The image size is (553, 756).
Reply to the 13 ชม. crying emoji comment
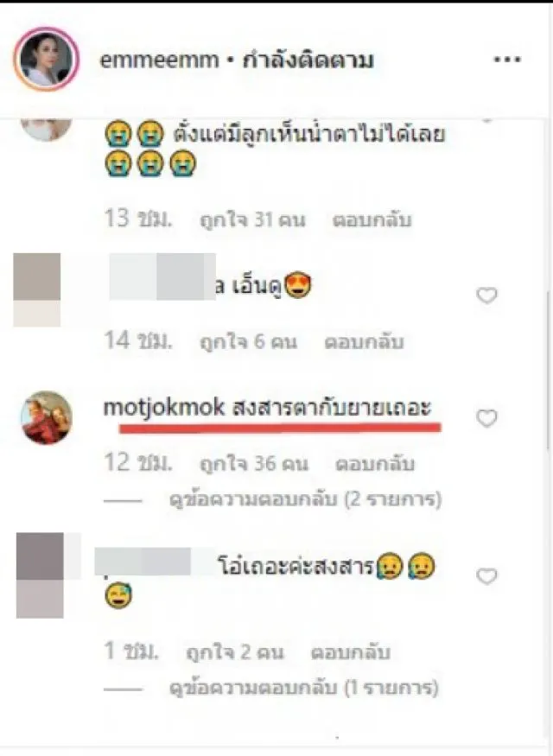pyautogui.click(x=372, y=219)
